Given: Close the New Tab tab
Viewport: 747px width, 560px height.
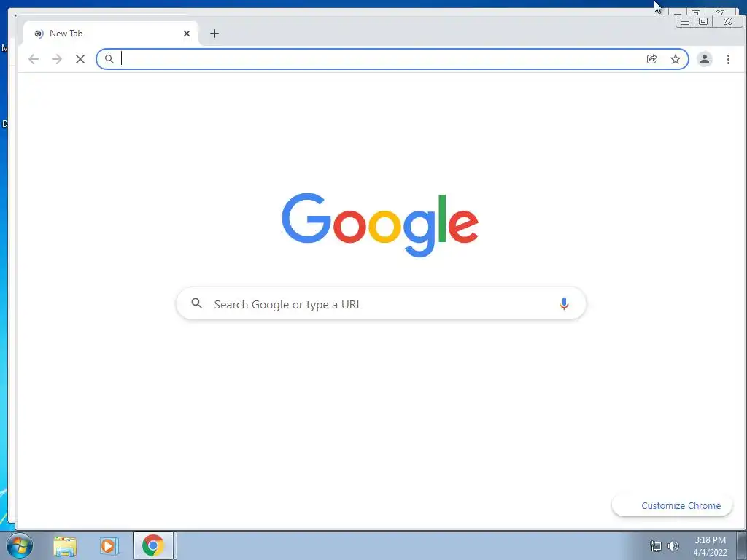Looking at the screenshot, I should point(187,34).
